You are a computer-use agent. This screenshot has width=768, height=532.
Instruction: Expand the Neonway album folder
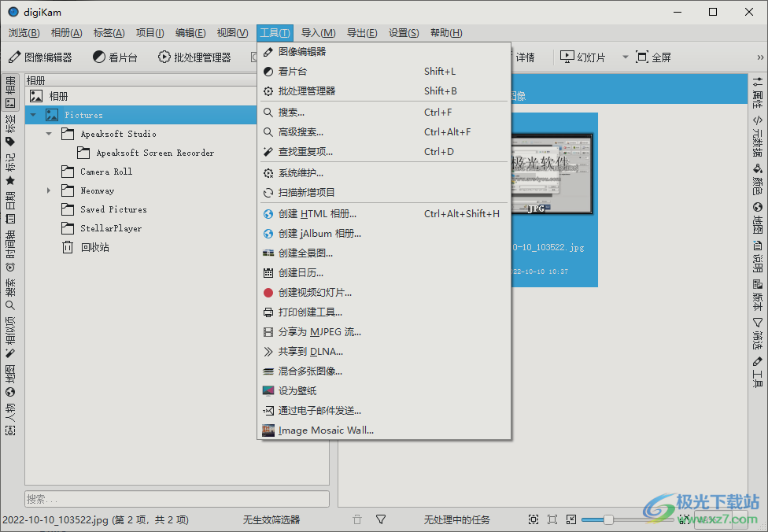(48, 190)
